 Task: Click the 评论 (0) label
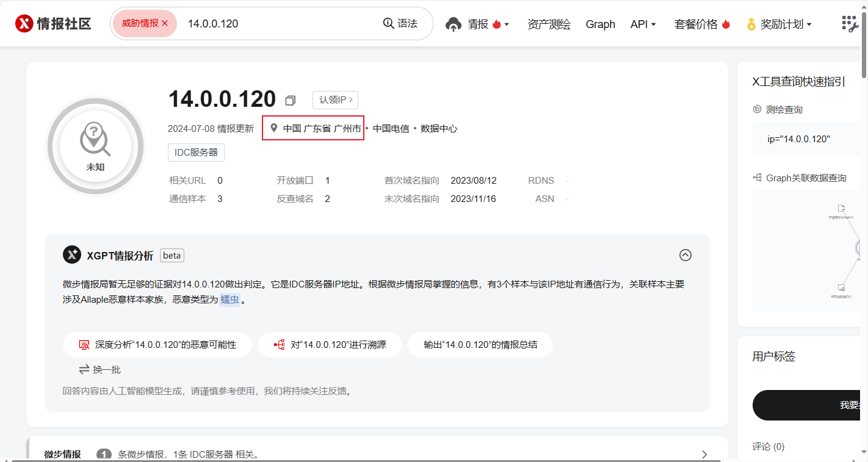point(769,447)
